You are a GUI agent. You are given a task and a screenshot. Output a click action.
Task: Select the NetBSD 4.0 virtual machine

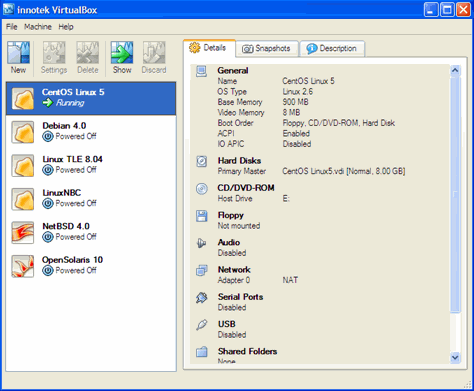91,233
